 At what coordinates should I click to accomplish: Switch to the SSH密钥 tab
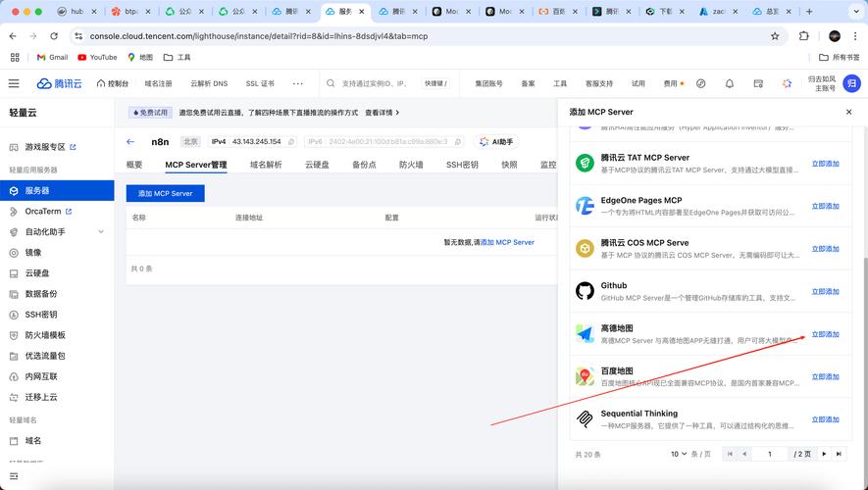pyautogui.click(x=462, y=165)
